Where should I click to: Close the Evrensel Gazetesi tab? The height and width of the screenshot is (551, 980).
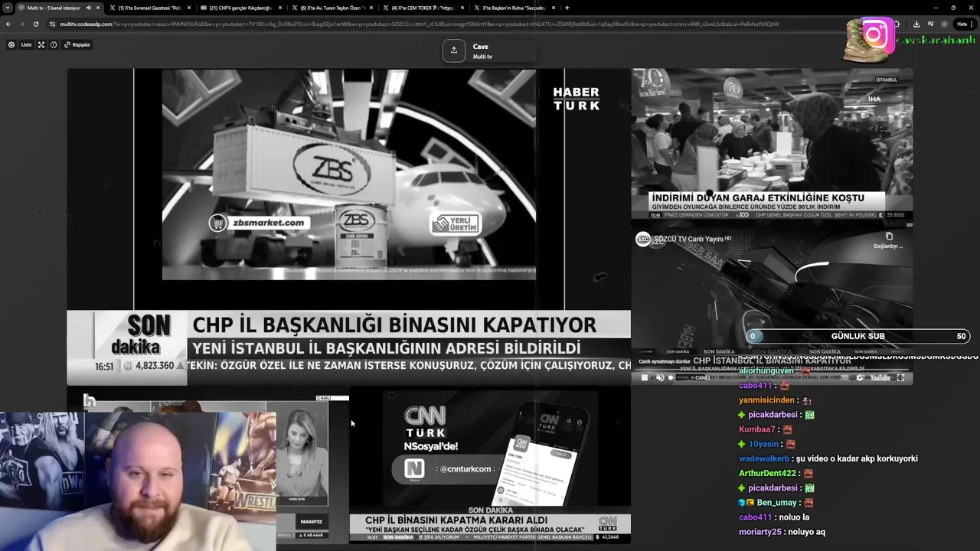tap(189, 8)
